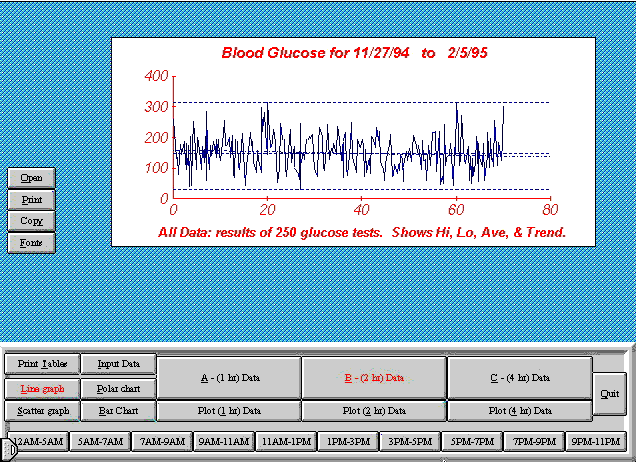Select C - (4 hr) Data set
The image size is (636, 462).
pos(520,378)
